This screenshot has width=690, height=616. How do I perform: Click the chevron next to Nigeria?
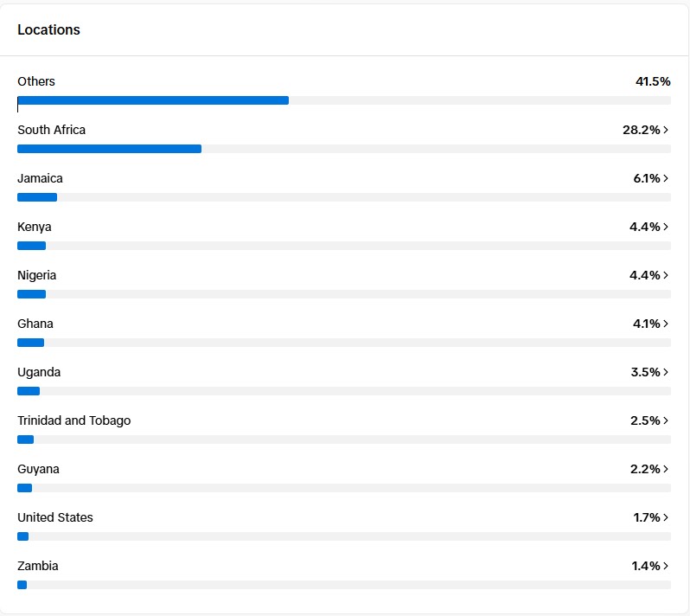(x=666, y=275)
